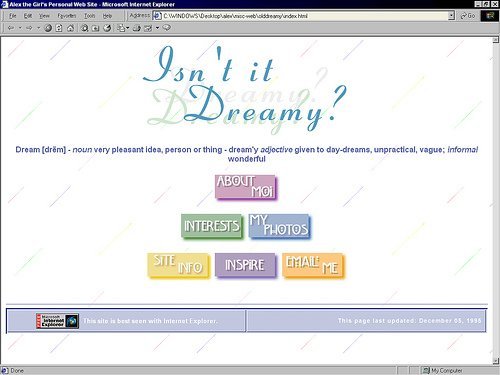This screenshot has width=500, height=375.
Task: Open the Interests page button
Action: pyautogui.click(x=212, y=226)
